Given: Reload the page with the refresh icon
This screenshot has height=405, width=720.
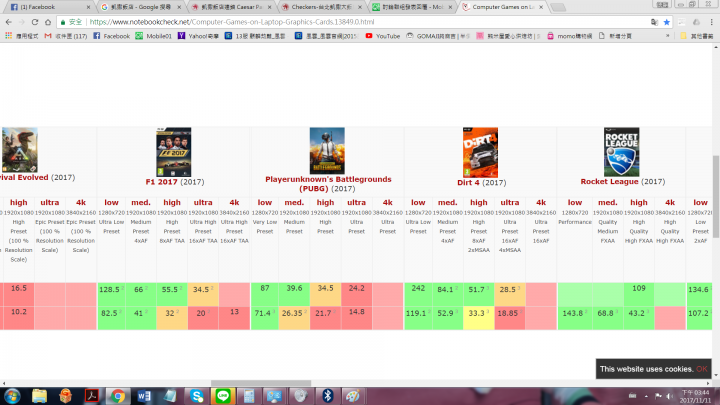Looking at the screenshot, I should click(35, 22).
